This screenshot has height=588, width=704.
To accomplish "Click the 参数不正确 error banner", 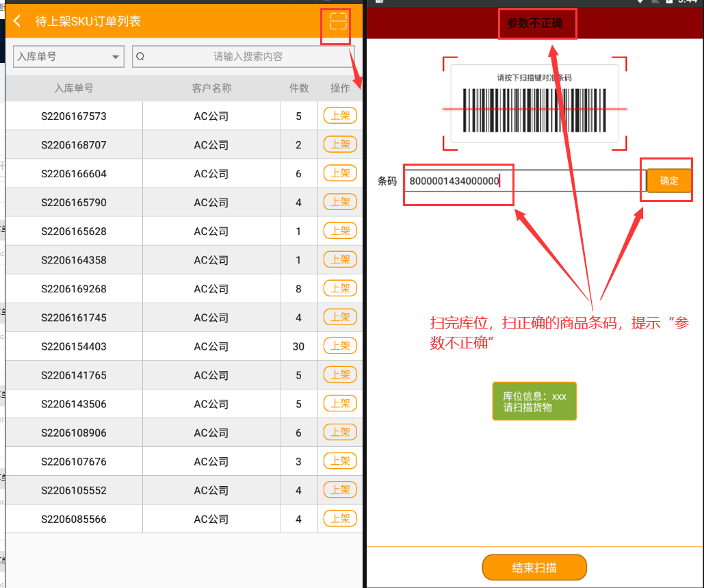I will coord(534,23).
